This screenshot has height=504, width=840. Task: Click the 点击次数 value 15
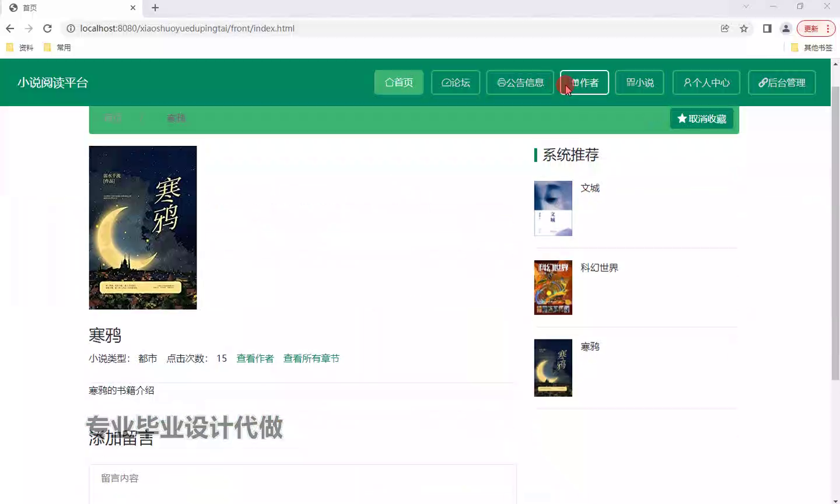tap(222, 358)
